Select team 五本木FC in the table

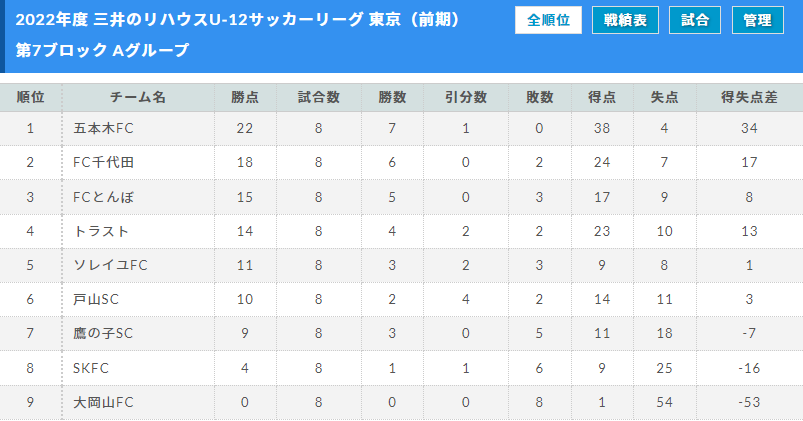[103, 128]
